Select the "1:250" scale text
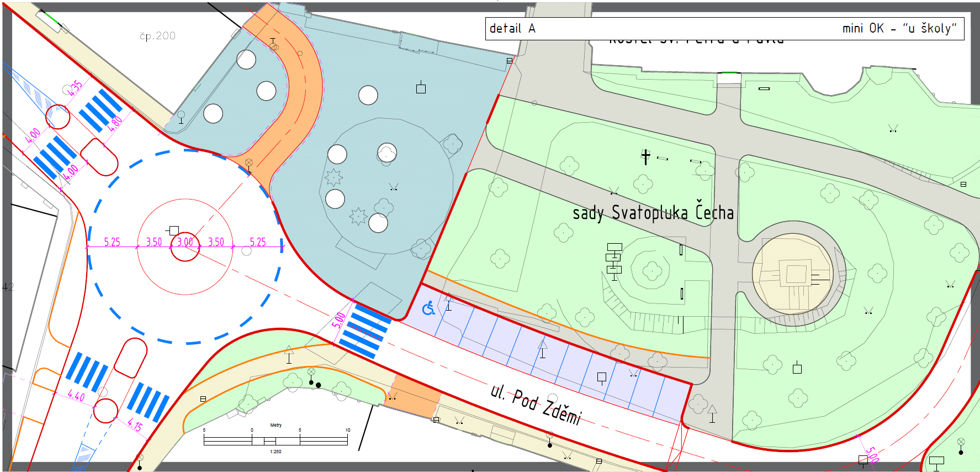 tap(276, 452)
